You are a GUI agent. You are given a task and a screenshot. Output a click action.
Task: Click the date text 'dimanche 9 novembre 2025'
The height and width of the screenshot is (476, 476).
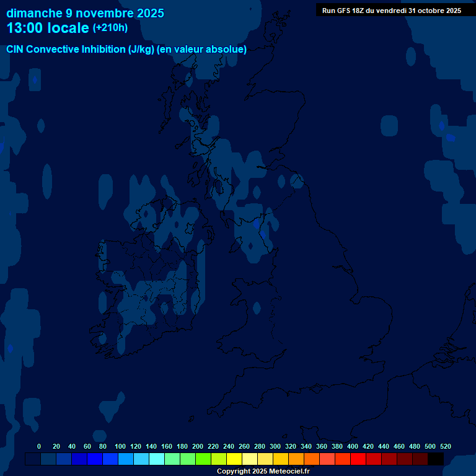pos(85,13)
